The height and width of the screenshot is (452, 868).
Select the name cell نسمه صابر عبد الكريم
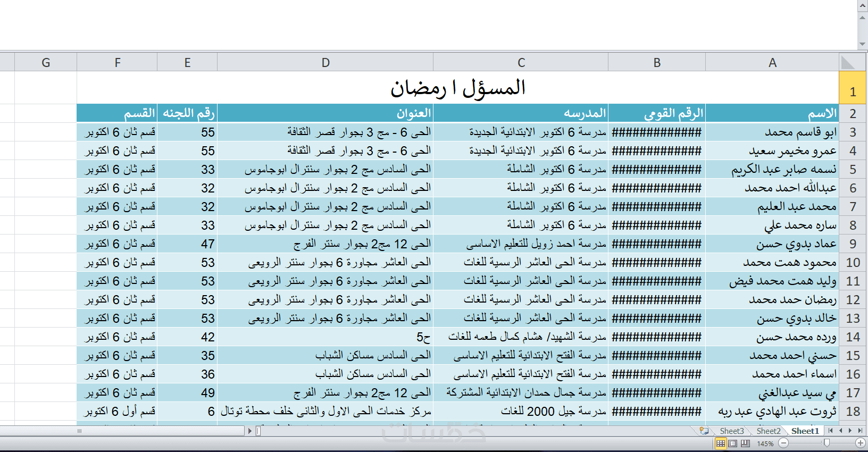tap(772, 169)
